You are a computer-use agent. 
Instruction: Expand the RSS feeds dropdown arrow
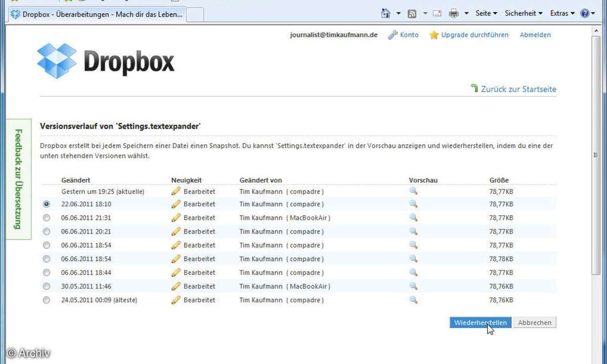[x=425, y=14]
